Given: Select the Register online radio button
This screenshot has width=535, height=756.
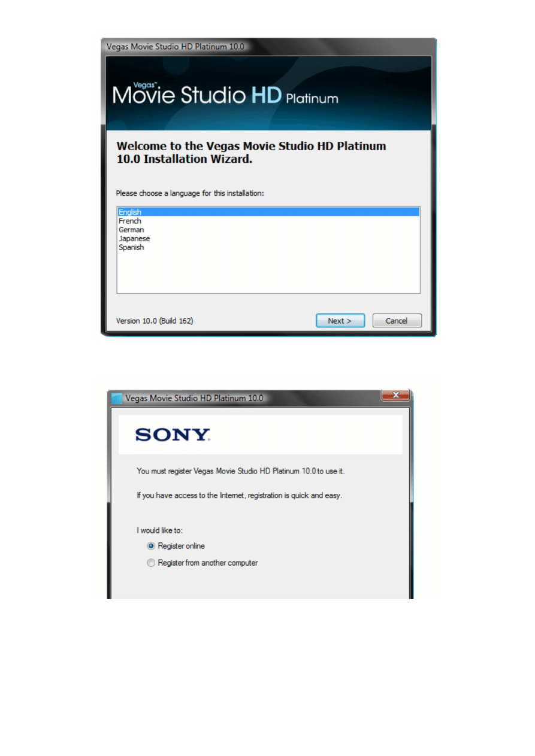Looking at the screenshot, I should click(151, 546).
